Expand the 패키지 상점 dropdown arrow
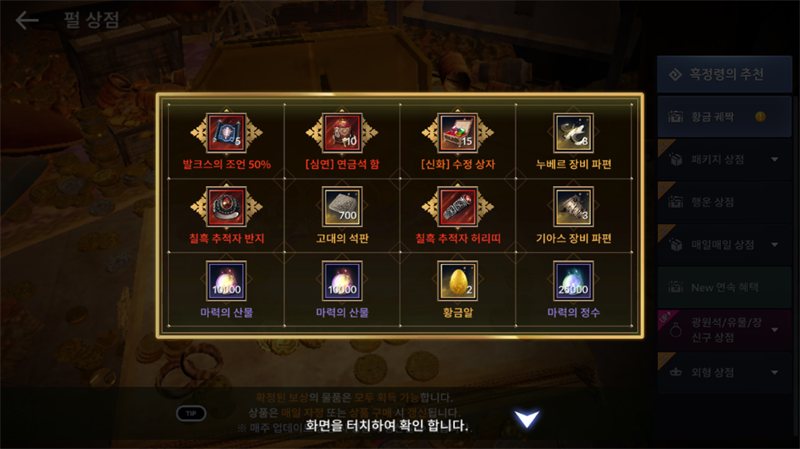The image size is (800, 449). tap(774, 160)
